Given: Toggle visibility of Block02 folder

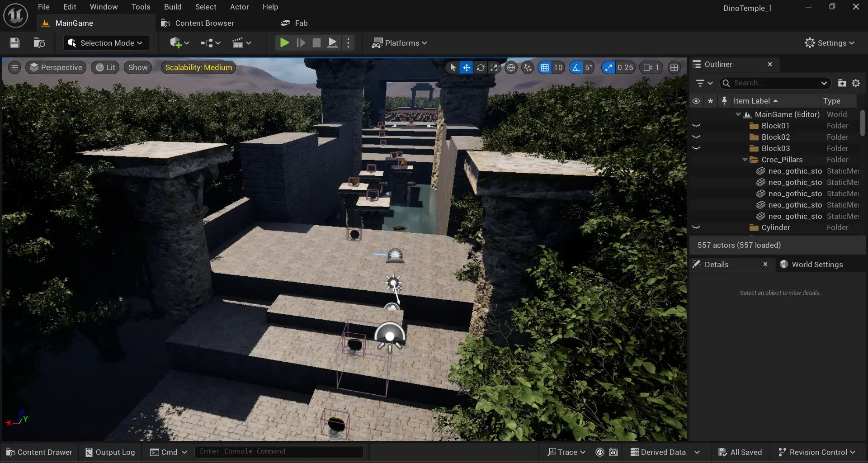Looking at the screenshot, I should 696,137.
